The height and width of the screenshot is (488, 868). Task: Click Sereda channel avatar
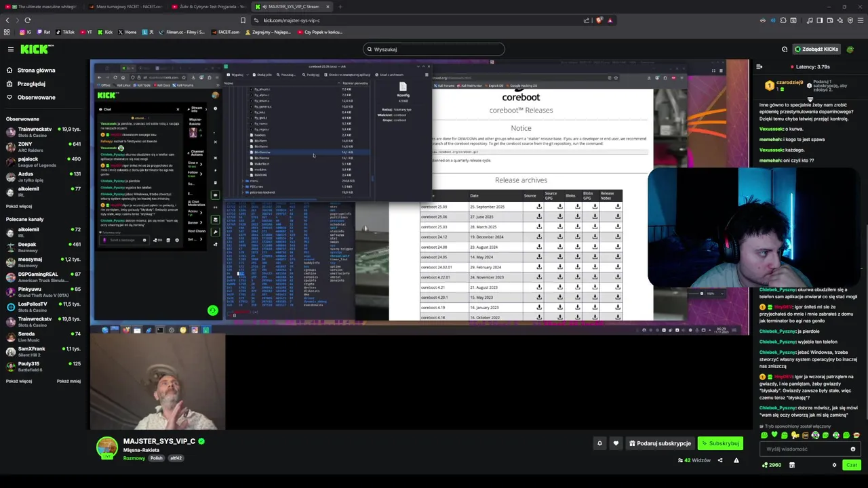tap(10, 336)
